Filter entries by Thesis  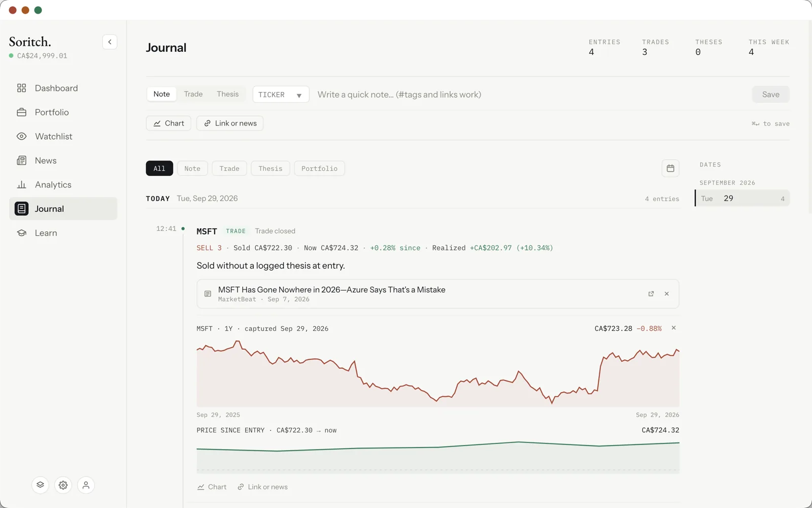(x=270, y=168)
